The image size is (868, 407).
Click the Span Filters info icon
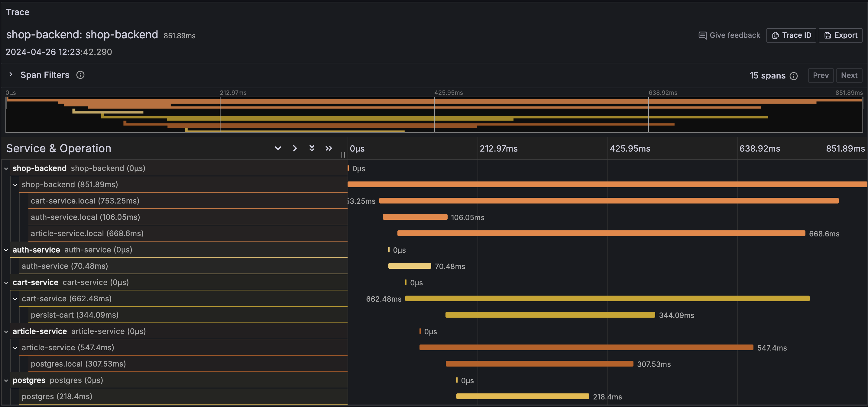pyautogui.click(x=80, y=75)
